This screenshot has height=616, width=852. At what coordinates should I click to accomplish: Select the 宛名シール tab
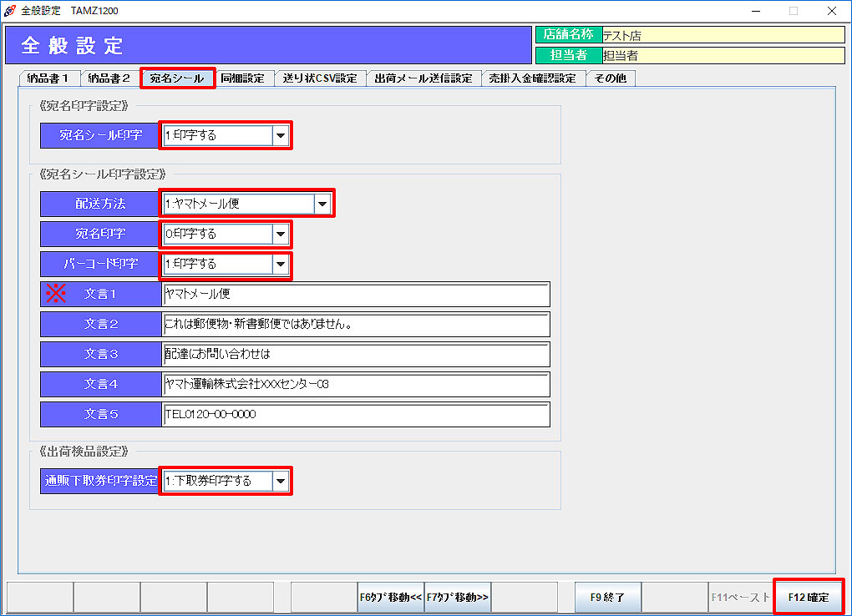pos(177,78)
